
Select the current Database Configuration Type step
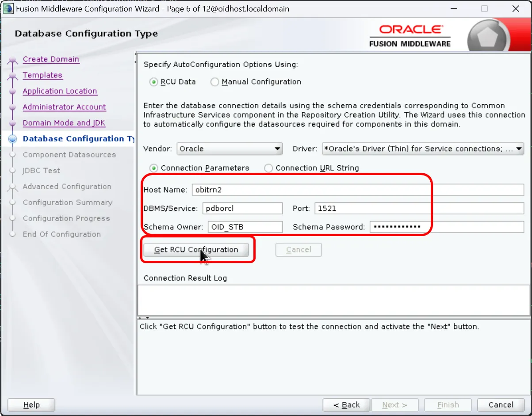[78, 139]
